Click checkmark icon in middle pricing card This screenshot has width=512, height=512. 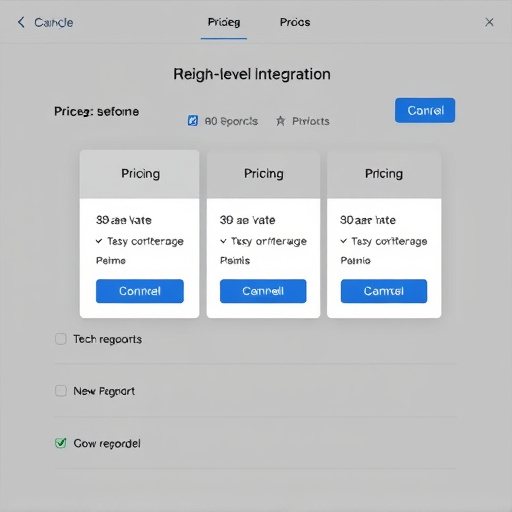[x=223, y=241]
